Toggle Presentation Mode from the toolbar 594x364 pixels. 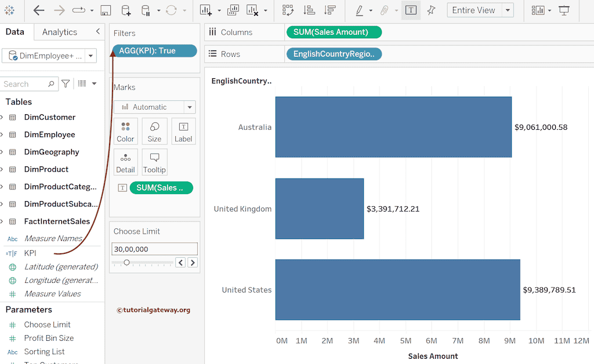pyautogui.click(x=563, y=10)
